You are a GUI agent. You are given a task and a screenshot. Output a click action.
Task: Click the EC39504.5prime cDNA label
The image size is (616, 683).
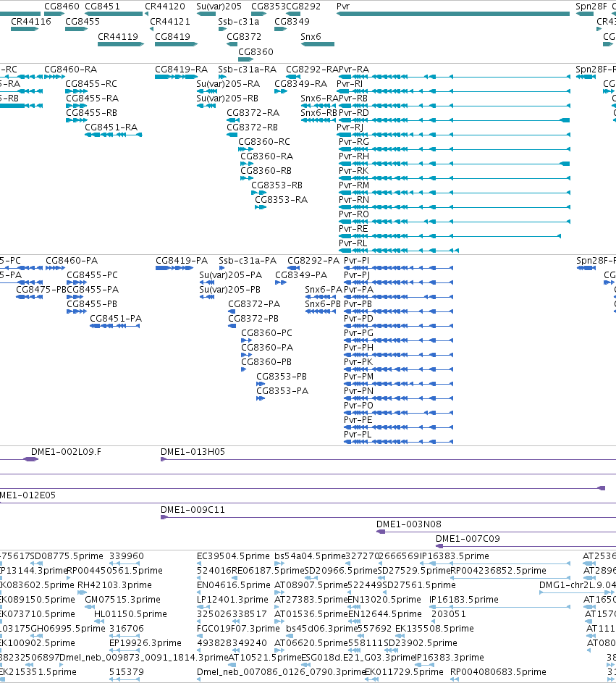[233, 556]
